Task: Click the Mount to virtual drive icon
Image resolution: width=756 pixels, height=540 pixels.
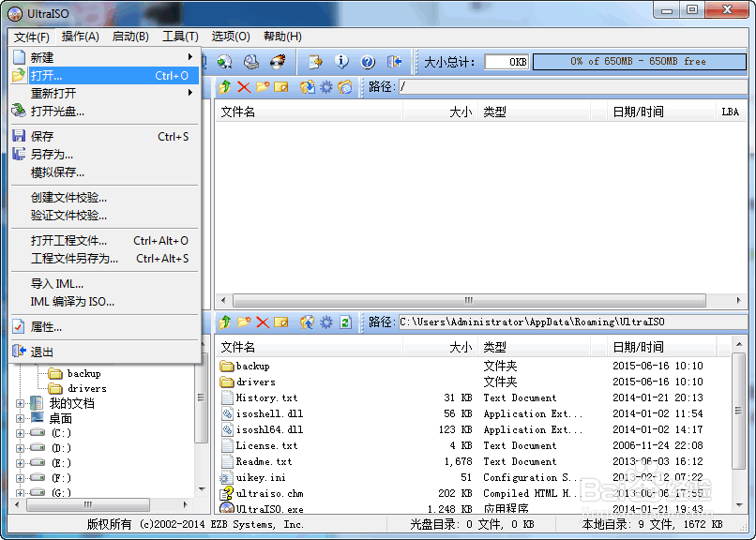Action: (x=250, y=62)
